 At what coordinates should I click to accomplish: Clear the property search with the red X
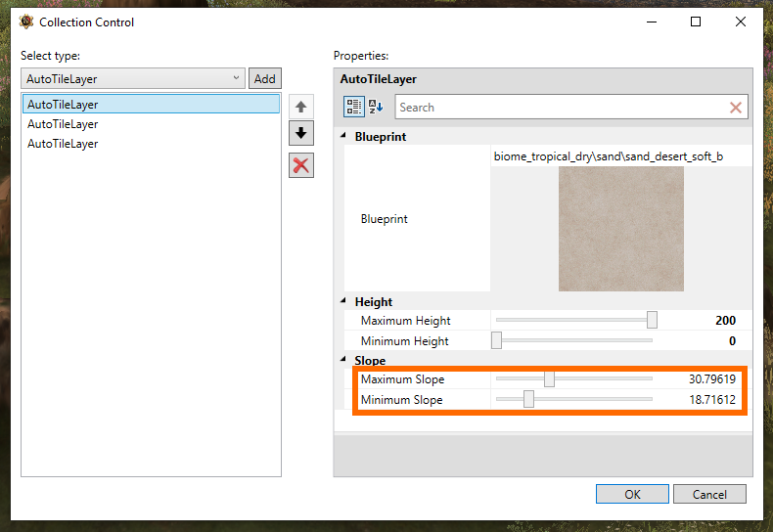pos(736,108)
